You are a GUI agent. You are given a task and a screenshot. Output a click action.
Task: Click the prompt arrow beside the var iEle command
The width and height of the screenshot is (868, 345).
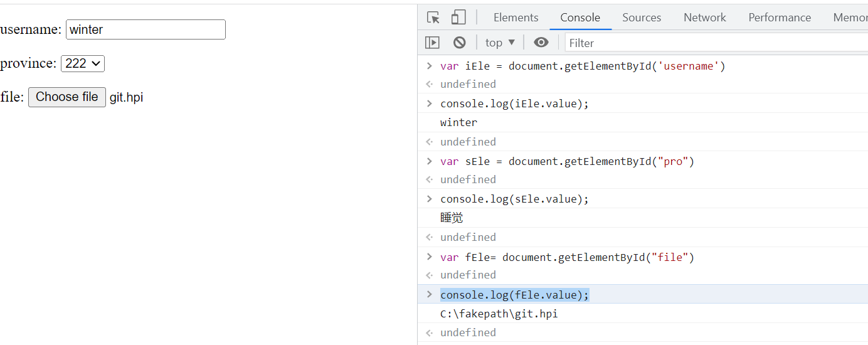click(x=429, y=66)
